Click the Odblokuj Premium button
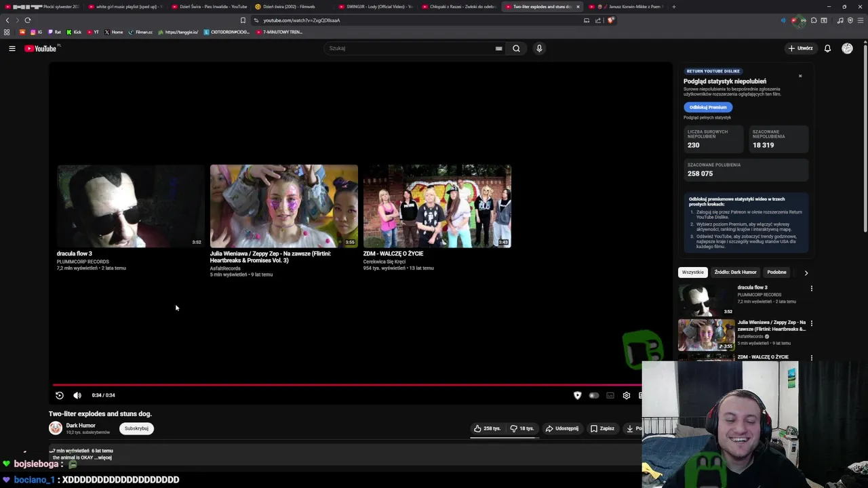This screenshot has height=488, width=868. [708, 107]
